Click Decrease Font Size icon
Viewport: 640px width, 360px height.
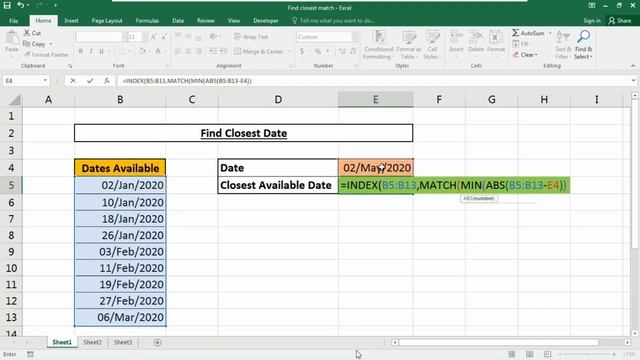coord(164,37)
